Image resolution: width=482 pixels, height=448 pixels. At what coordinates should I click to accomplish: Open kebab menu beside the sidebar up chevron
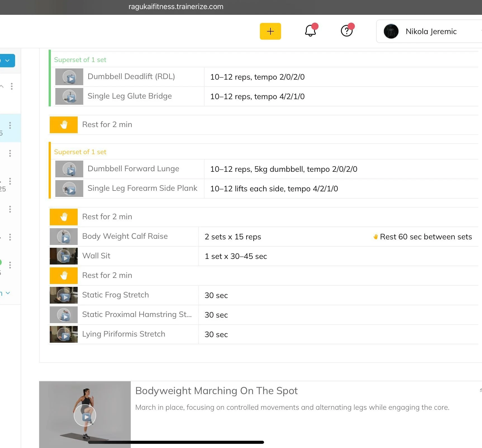pos(12,86)
